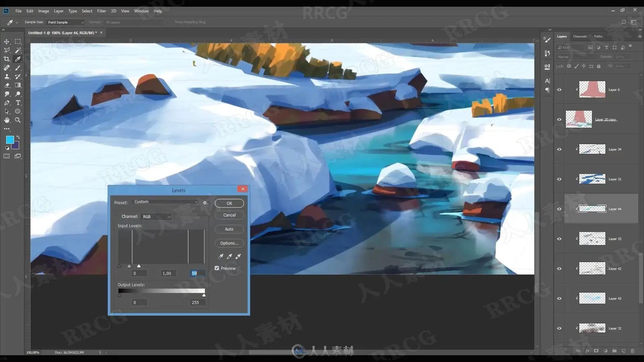Switch to the Channels tab
644x362 pixels.
pyautogui.click(x=580, y=36)
